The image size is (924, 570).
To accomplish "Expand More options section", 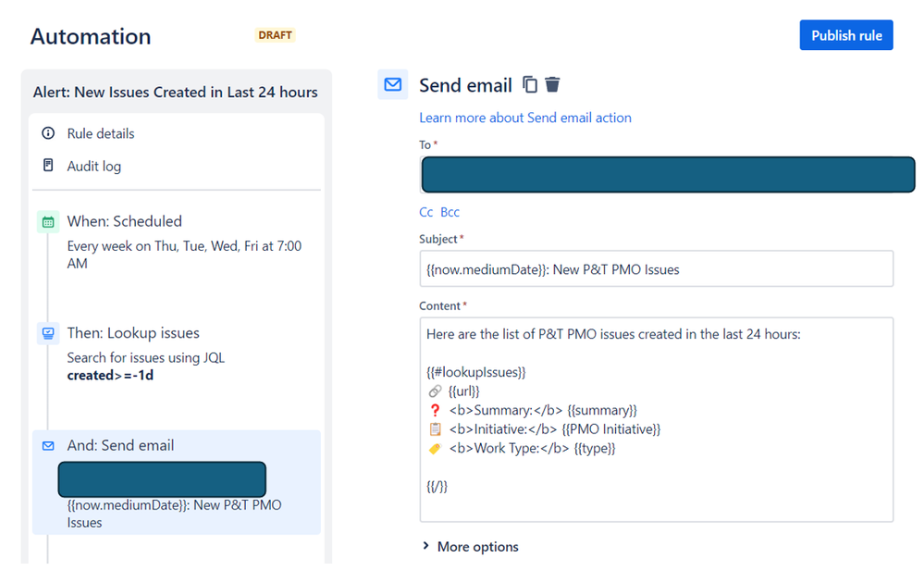I will coord(470,547).
